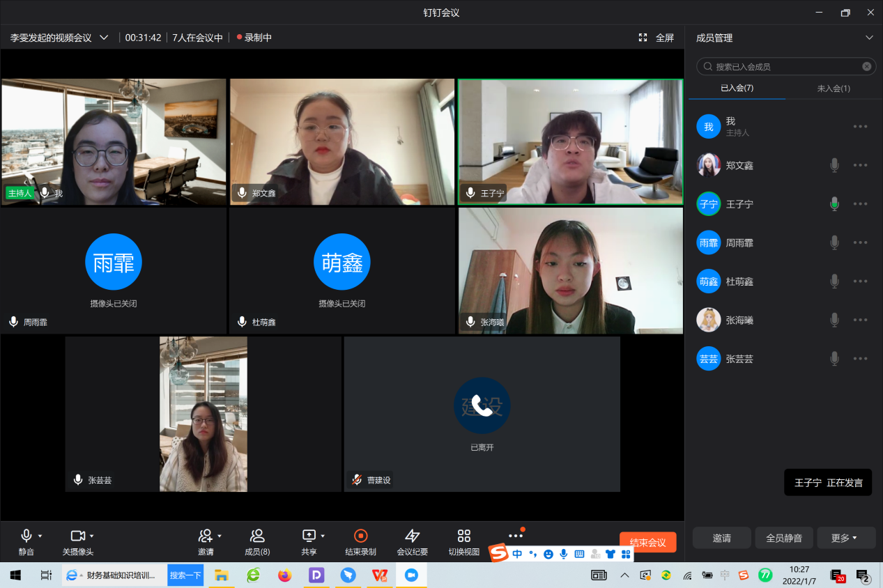883x588 pixels.
Task: Open the 成员(8) members icon
Action: pyautogui.click(x=257, y=536)
